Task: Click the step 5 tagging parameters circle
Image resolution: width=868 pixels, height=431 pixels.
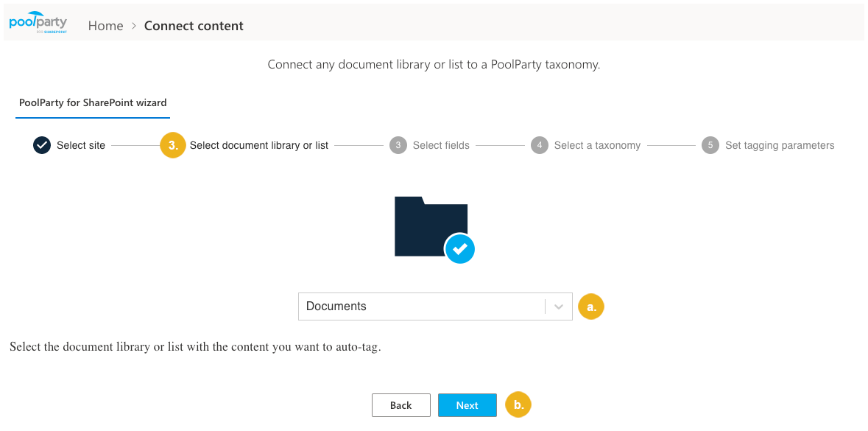Action: click(x=710, y=145)
